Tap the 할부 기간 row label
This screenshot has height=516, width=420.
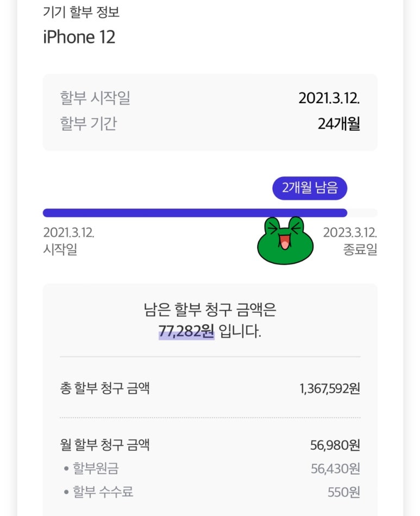(x=89, y=123)
